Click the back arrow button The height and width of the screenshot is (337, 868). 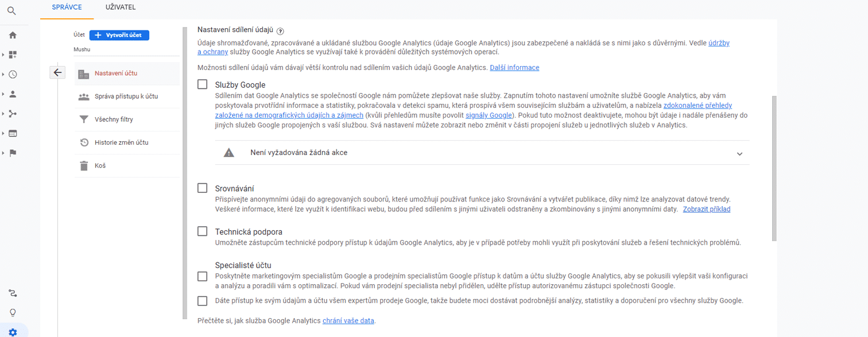click(x=58, y=72)
